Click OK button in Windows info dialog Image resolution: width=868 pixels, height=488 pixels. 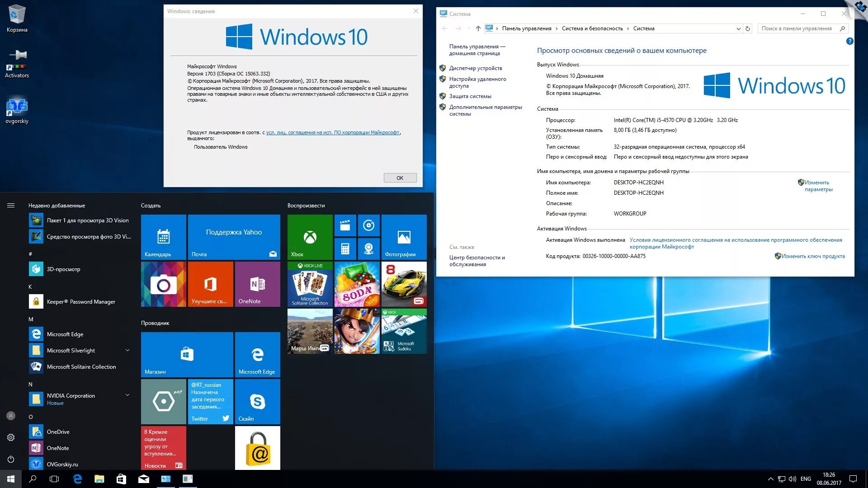(x=400, y=178)
